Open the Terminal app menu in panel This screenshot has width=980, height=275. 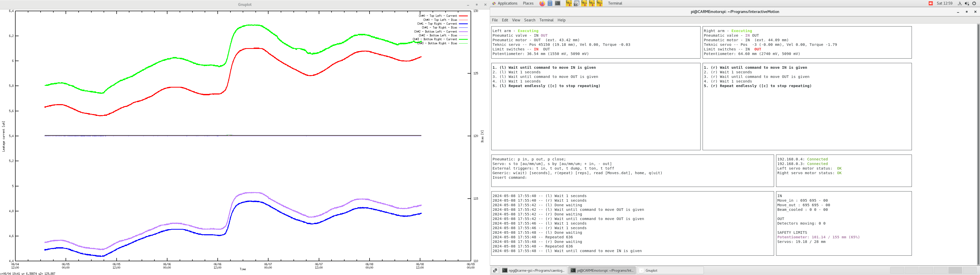615,3
